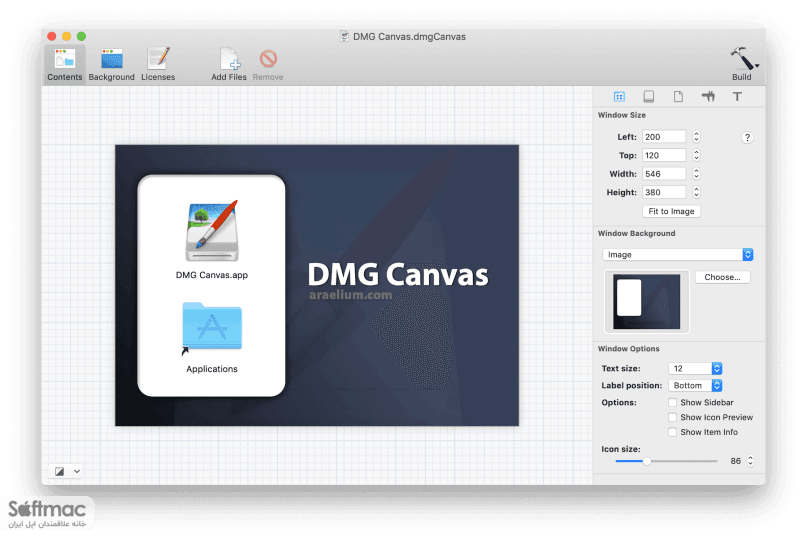The width and height of the screenshot is (807, 540).
Task: Click the Applications label text
Action: click(212, 369)
